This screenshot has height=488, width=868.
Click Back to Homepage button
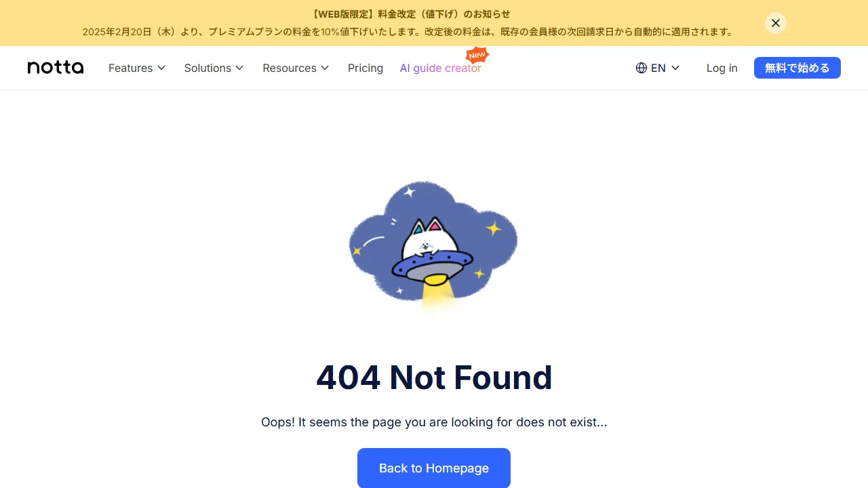434,468
